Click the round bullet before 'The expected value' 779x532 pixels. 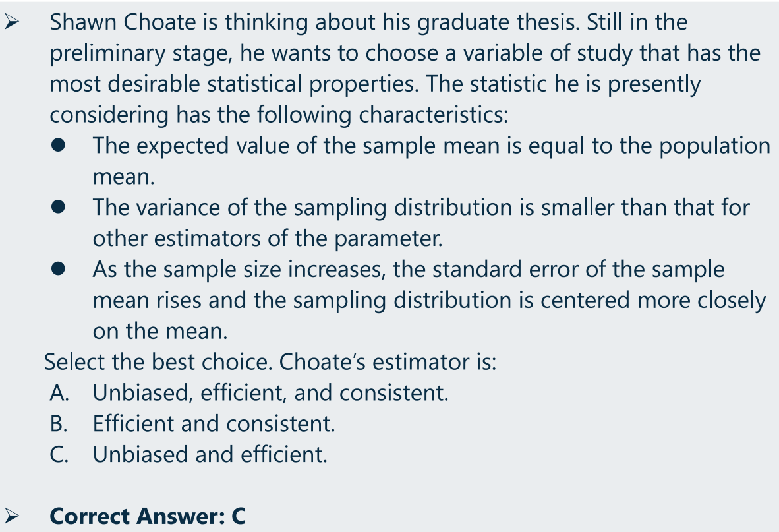(58, 145)
